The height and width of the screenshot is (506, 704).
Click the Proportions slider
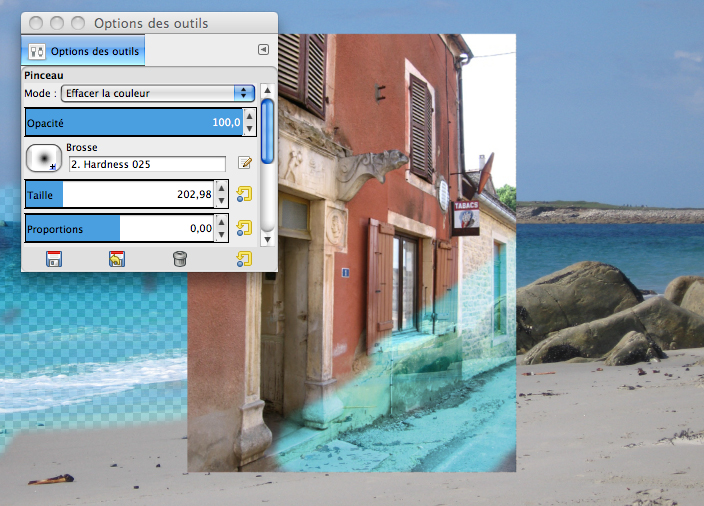click(120, 228)
